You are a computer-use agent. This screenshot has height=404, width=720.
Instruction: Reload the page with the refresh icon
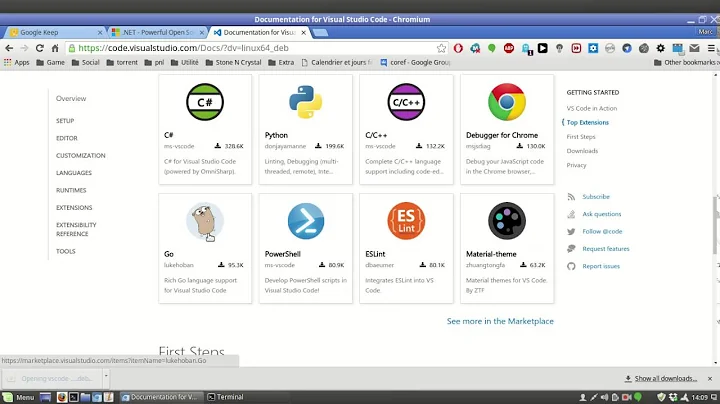39,48
